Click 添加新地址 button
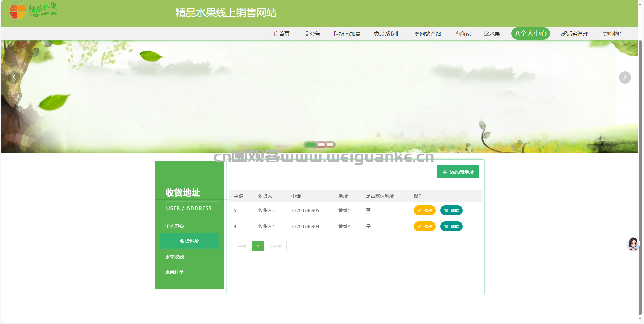The width and height of the screenshot is (644, 324). [x=458, y=172]
